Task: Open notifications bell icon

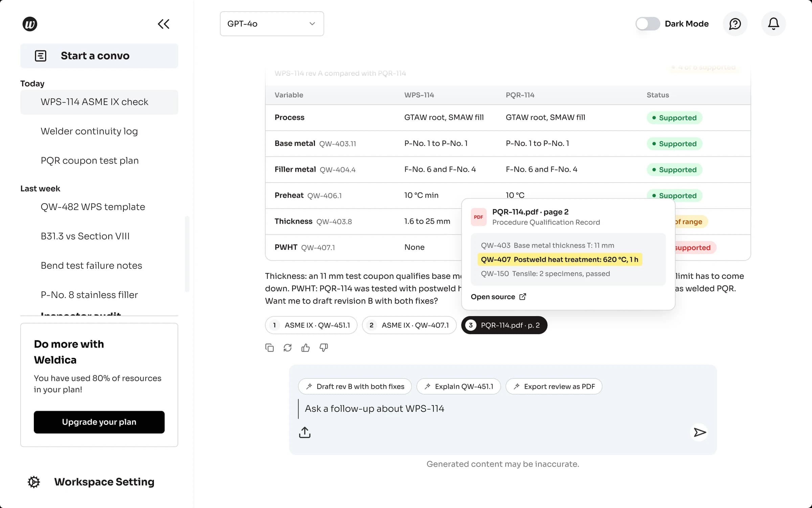Action: 773,24
